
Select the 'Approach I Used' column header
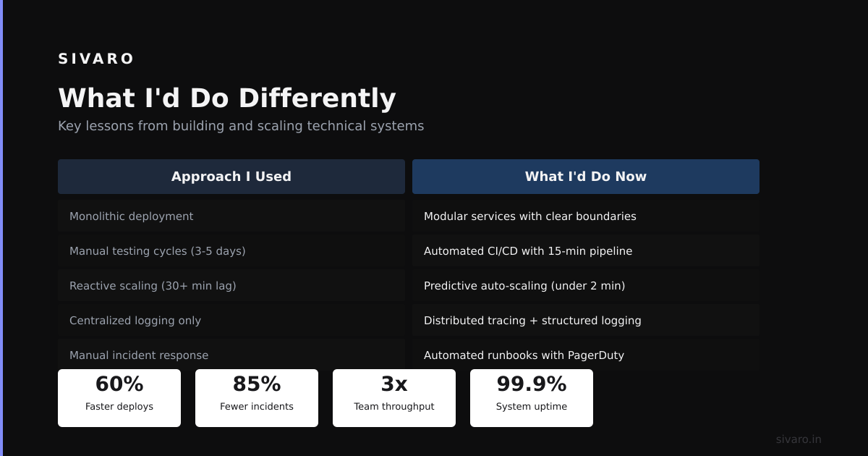pos(231,177)
